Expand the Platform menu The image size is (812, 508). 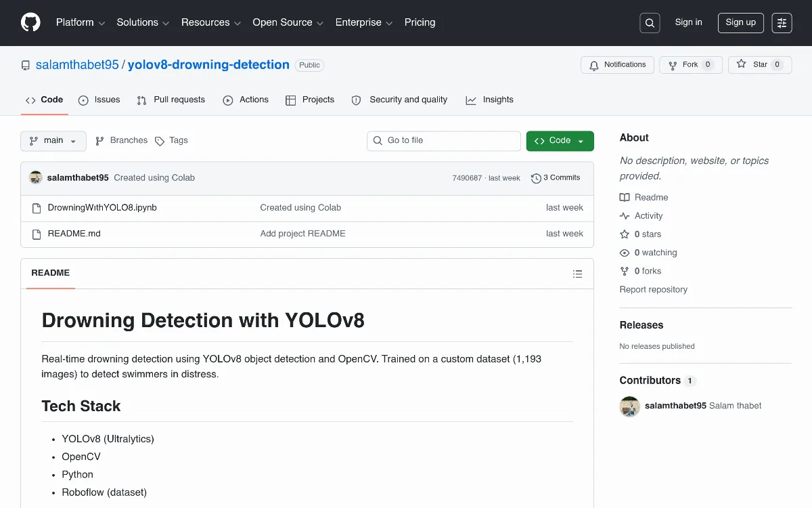(81, 22)
